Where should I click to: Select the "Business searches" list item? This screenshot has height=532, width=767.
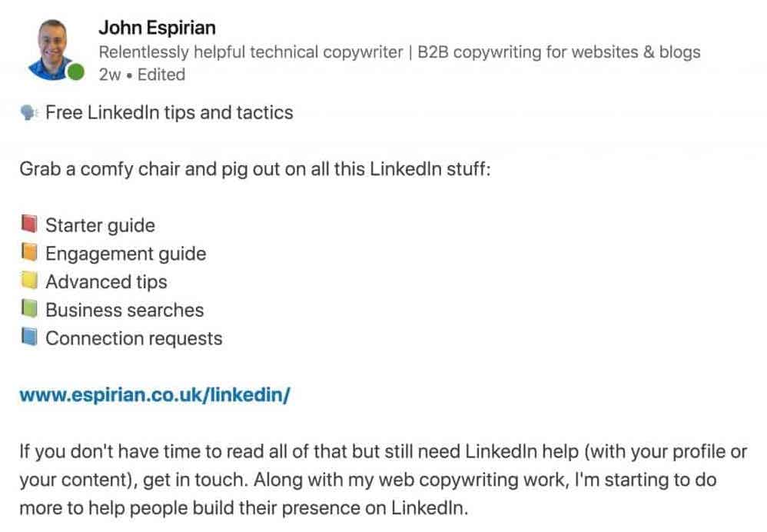click(x=125, y=311)
